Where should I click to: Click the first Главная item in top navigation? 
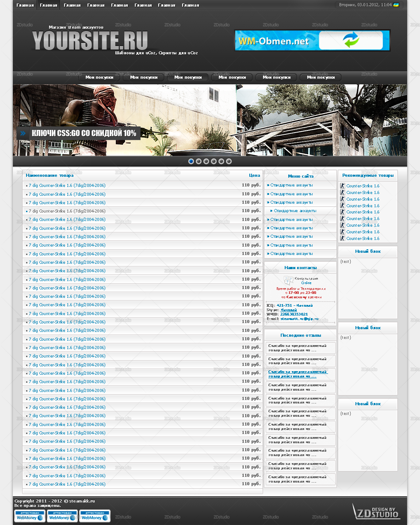pos(25,5)
